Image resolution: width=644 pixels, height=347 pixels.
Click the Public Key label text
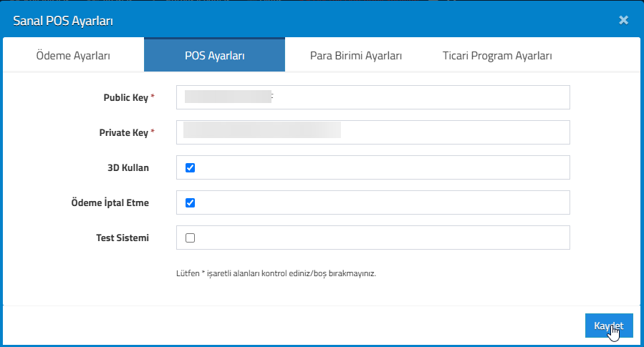(x=125, y=97)
